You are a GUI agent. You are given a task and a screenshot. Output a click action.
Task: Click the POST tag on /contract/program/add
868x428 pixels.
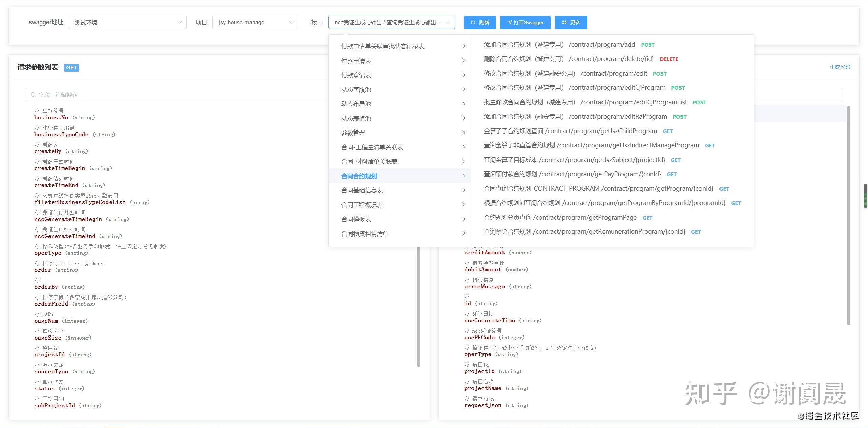click(x=648, y=44)
